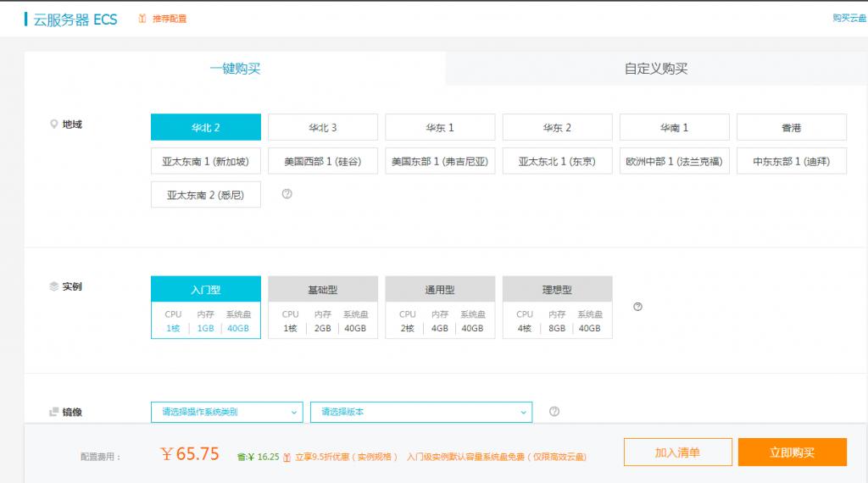Click the layers icon beside 实例
The height and width of the screenshot is (483, 868).
click(x=53, y=286)
